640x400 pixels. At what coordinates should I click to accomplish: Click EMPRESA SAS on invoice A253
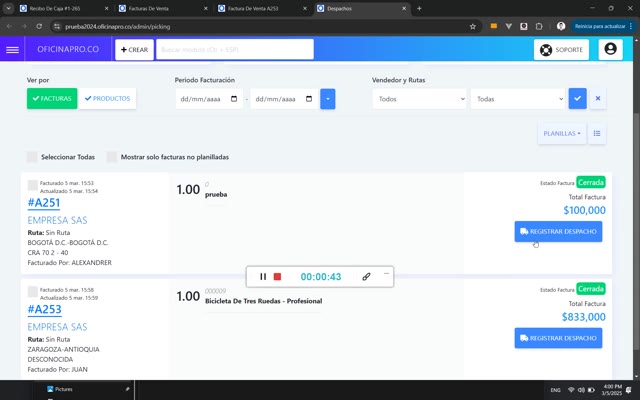(x=57, y=327)
